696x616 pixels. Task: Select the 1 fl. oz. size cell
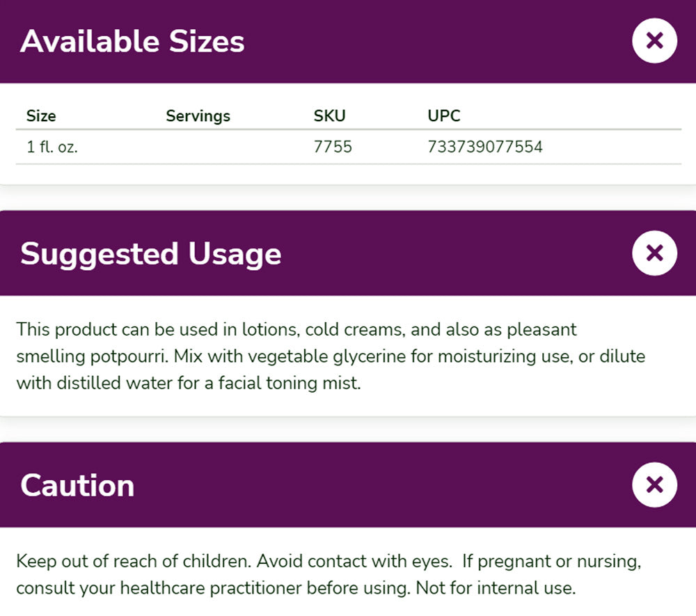52,147
